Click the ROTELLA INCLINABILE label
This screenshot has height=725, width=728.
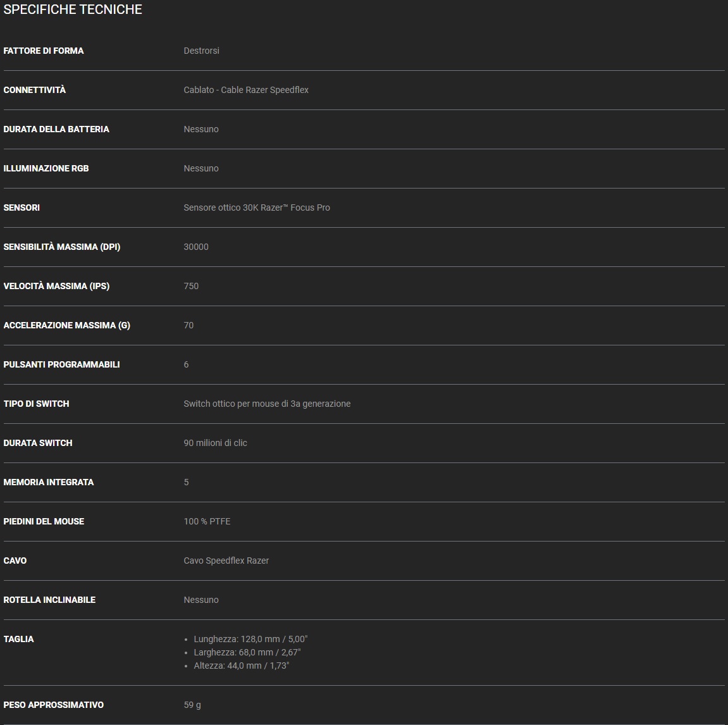49,600
